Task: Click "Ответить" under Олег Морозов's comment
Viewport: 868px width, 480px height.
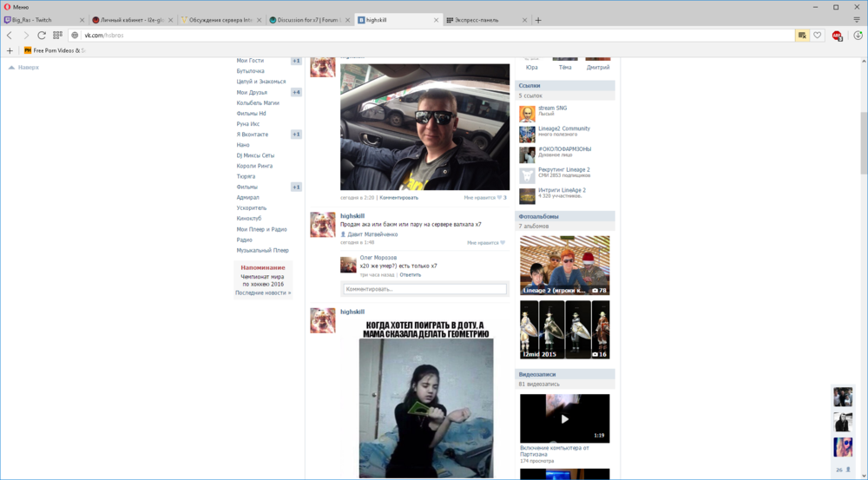Action: pyautogui.click(x=410, y=274)
